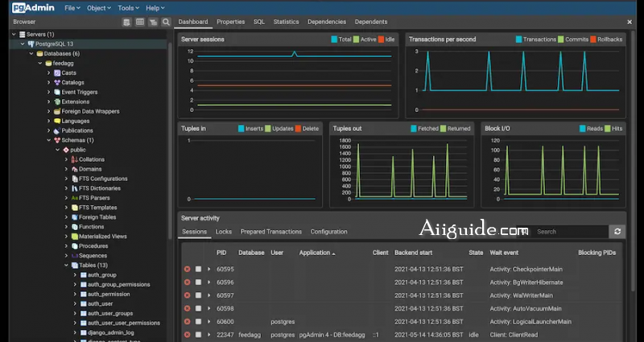
Task: Switch to the Properties tab
Action: (x=231, y=22)
